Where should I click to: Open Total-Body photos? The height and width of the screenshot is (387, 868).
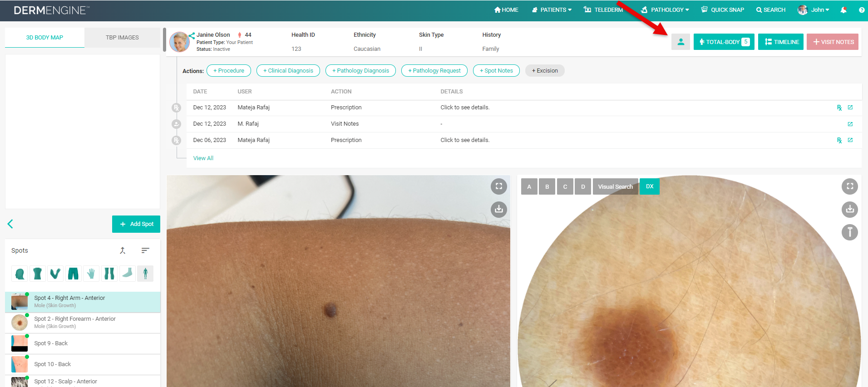click(x=724, y=42)
